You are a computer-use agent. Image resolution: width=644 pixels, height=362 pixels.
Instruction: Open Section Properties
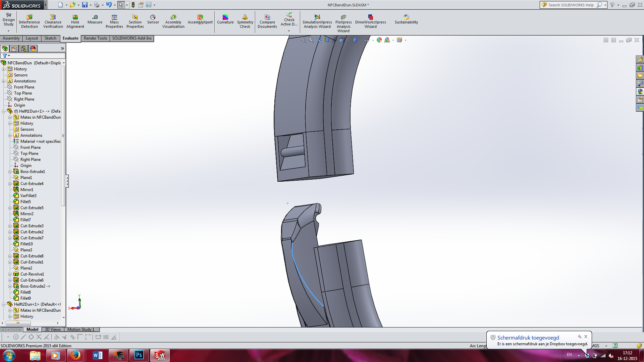point(135,21)
